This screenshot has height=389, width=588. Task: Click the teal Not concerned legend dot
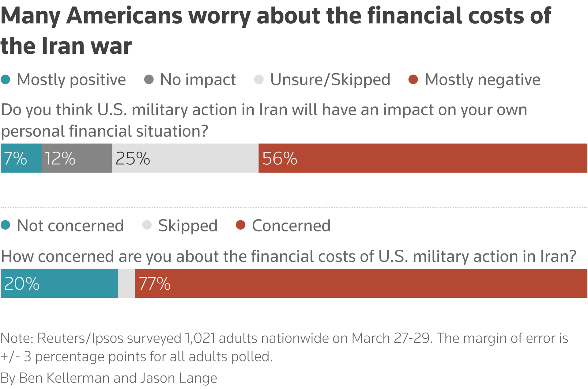(x=6, y=225)
